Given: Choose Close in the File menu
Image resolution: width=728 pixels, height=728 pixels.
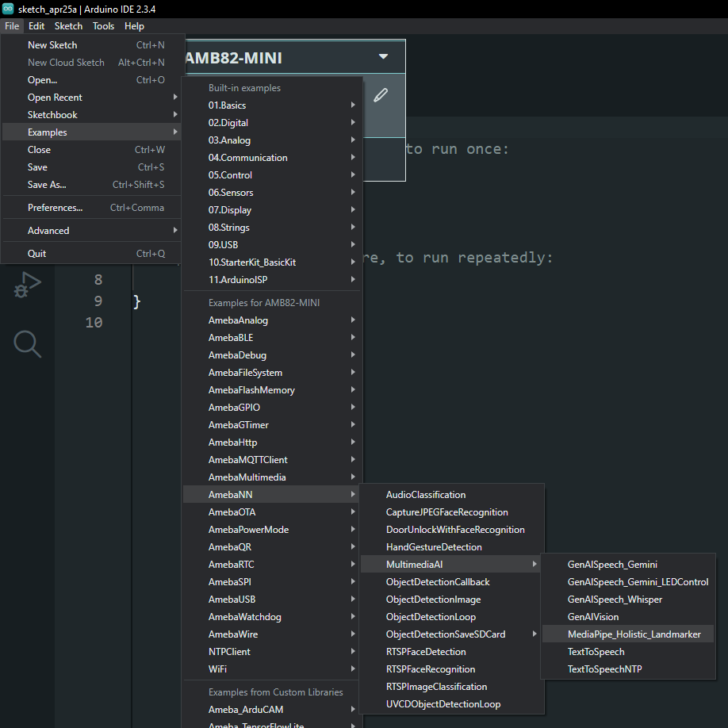Looking at the screenshot, I should click(x=91, y=150).
